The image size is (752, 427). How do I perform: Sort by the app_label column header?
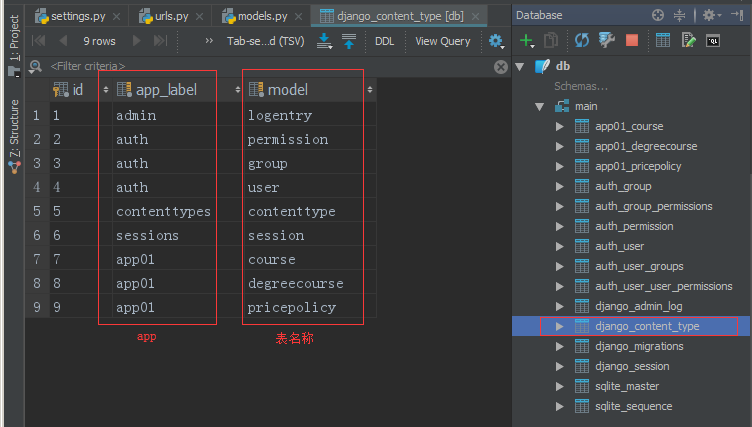177,90
